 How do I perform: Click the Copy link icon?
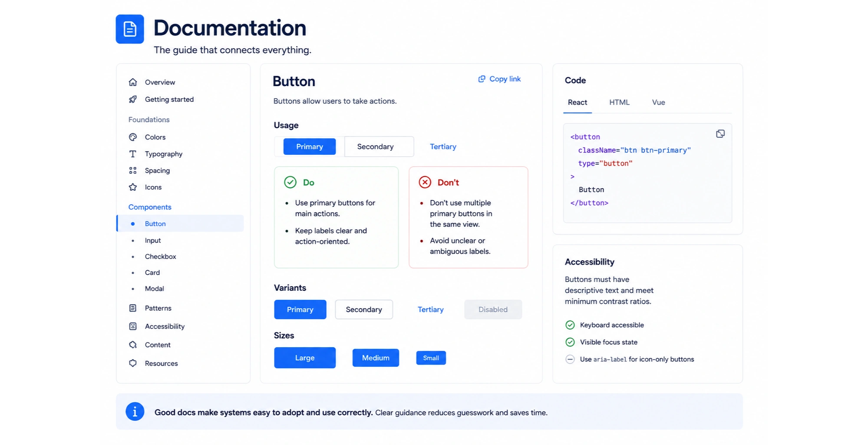click(482, 79)
